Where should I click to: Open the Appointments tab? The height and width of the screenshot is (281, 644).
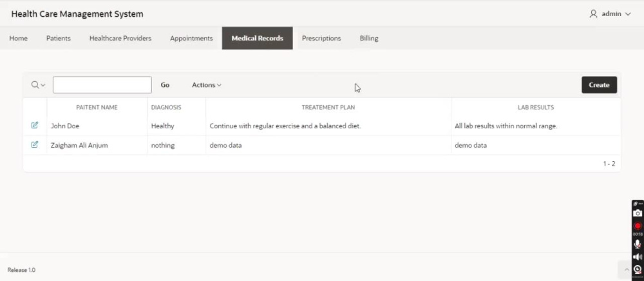coord(191,38)
